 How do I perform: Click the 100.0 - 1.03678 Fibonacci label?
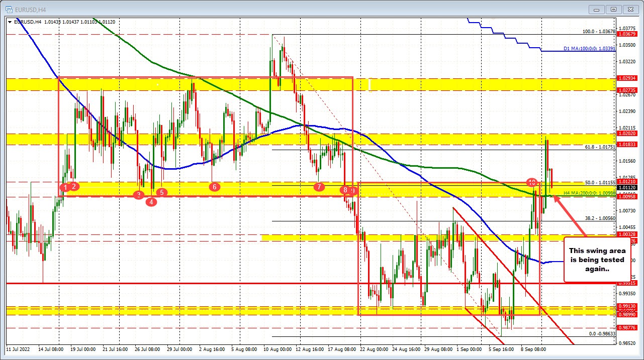[599, 31]
